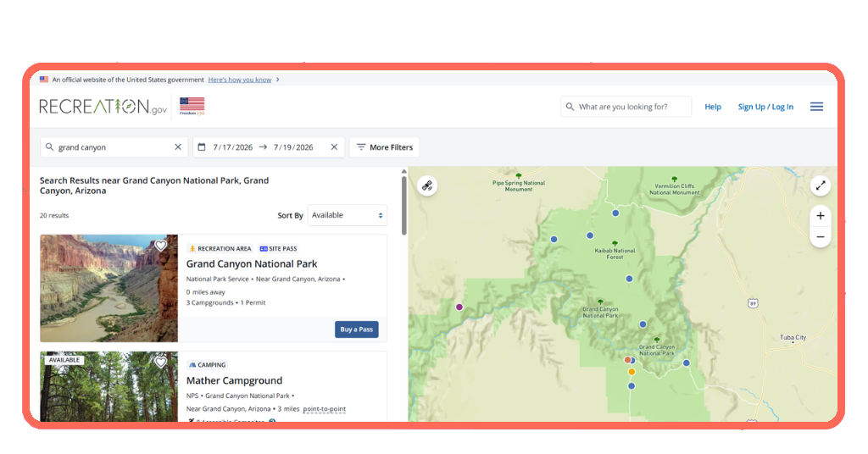Click the US flag icon in the banner
The height and width of the screenshot is (454, 868).
(x=44, y=80)
